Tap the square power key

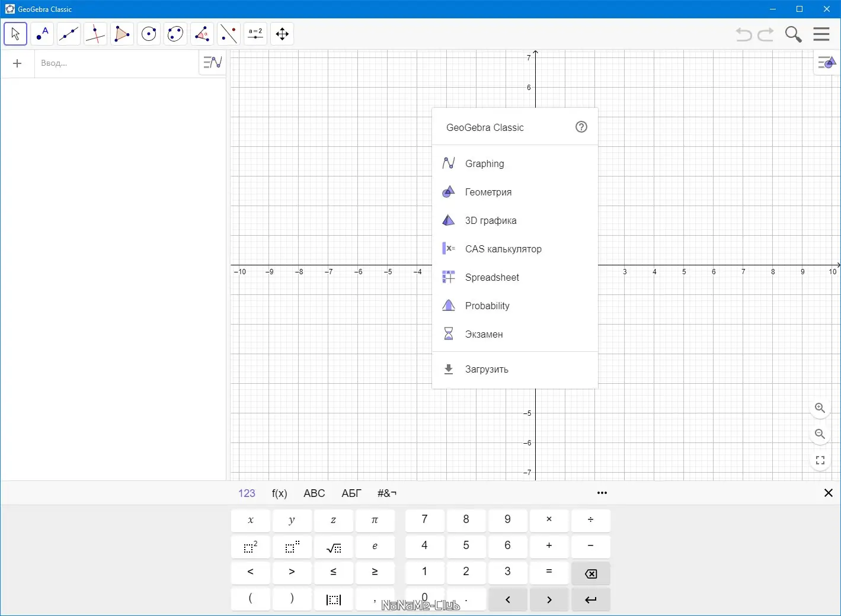[x=251, y=547]
